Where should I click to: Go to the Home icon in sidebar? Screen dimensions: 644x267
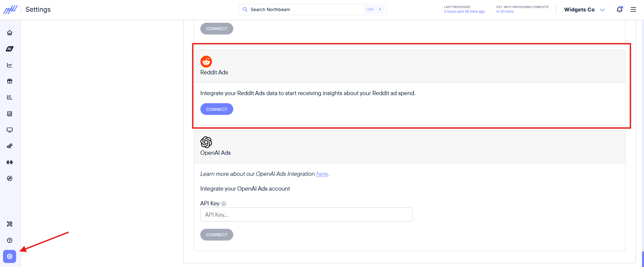(10, 33)
